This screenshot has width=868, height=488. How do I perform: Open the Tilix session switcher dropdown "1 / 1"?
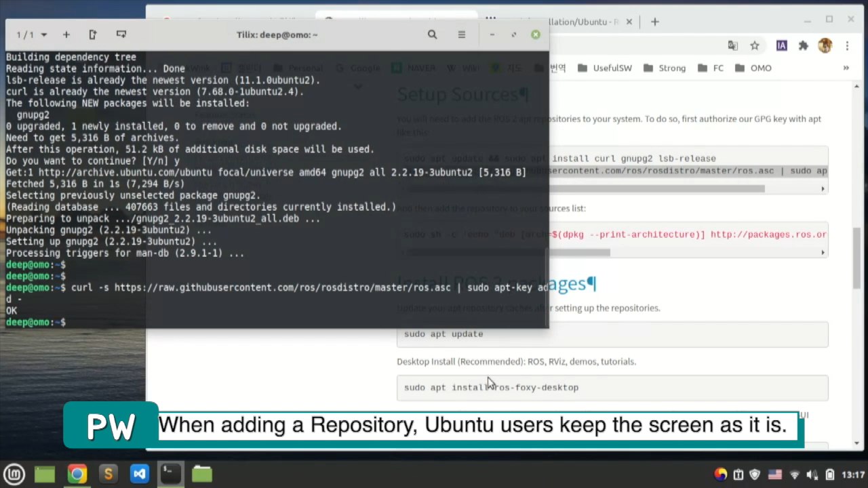tap(31, 35)
